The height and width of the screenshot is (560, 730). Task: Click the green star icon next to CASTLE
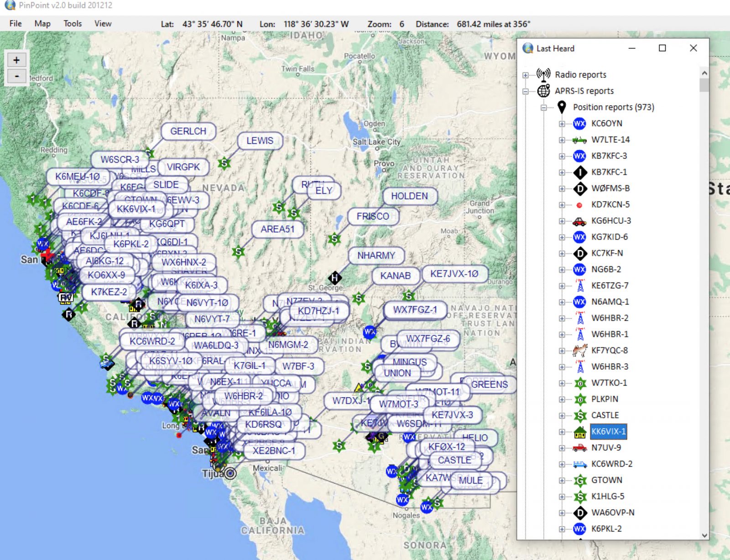coord(579,415)
